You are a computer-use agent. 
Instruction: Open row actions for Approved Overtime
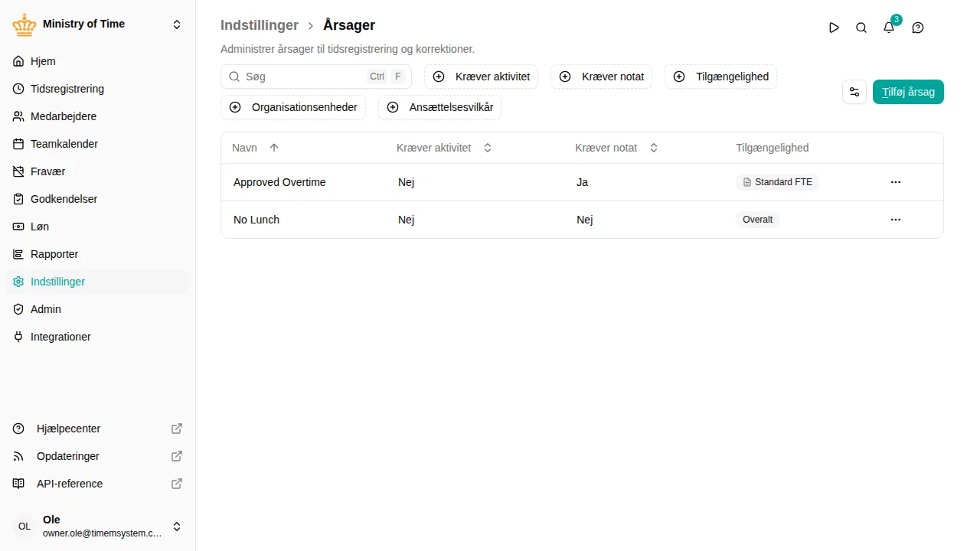(x=896, y=182)
